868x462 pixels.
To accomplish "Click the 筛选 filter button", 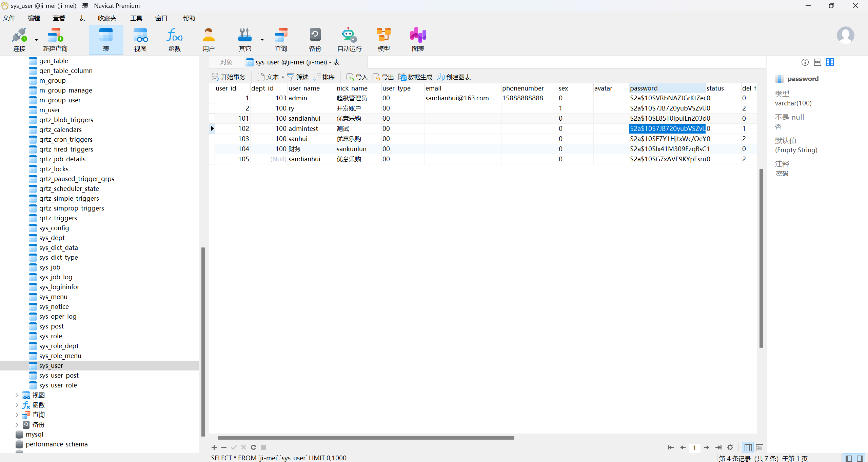I will tap(298, 77).
